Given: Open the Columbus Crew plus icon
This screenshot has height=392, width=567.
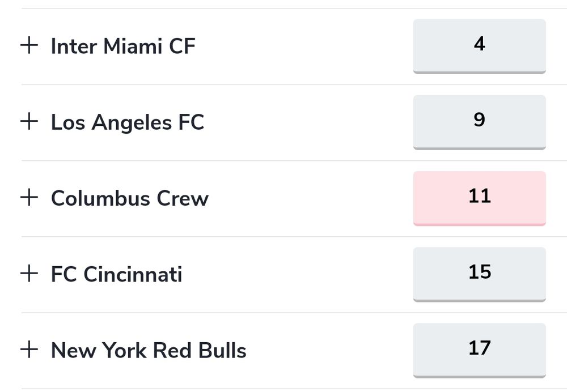Looking at the screenshot, I should (29, 197).
